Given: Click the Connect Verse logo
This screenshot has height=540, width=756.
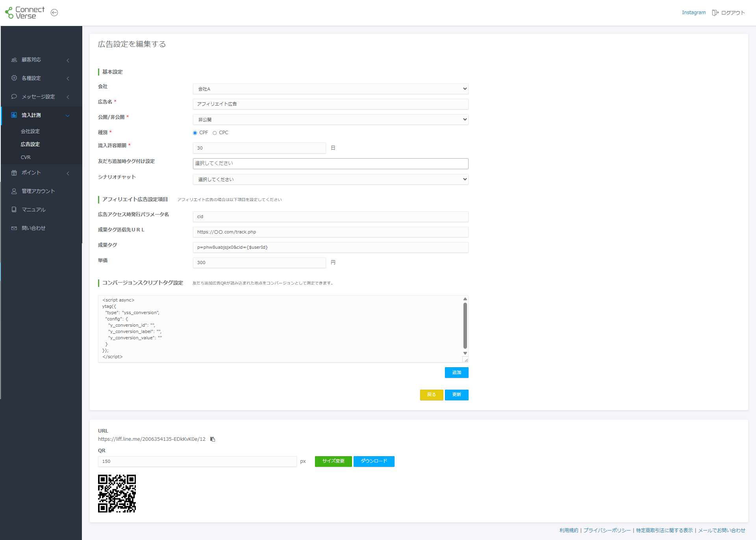Looking at the screenshot, I should [x=24, y=13].
